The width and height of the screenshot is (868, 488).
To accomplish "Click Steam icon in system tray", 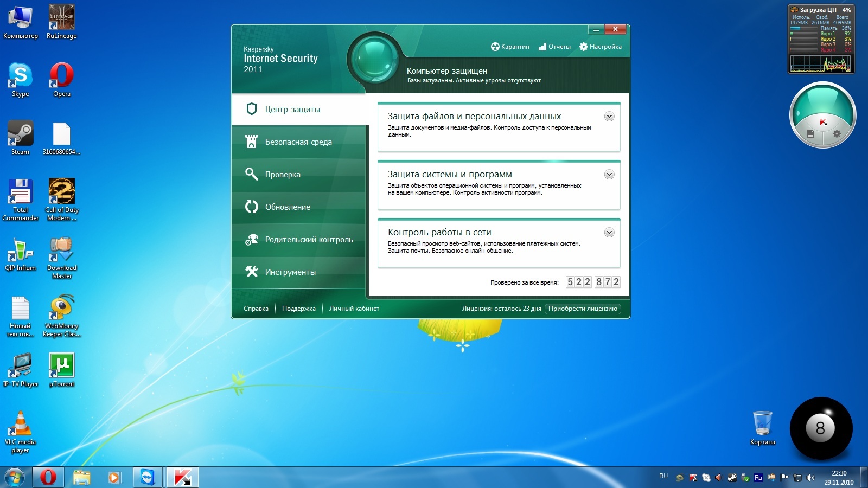I will (x=732, y=478).
